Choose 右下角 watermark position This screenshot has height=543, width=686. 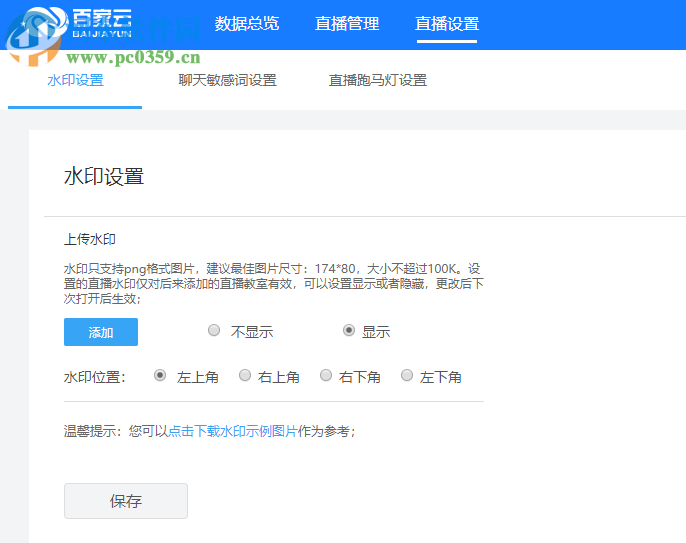point(326,375)
